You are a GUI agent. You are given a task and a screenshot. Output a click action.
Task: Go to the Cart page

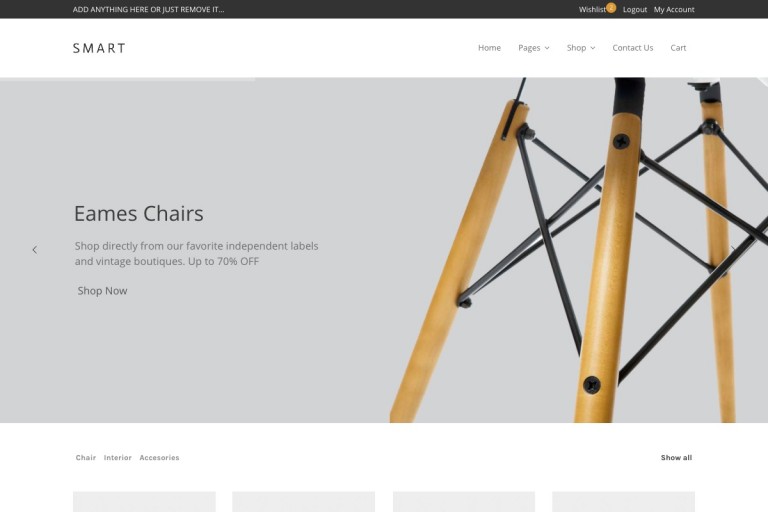pos(678,48)
